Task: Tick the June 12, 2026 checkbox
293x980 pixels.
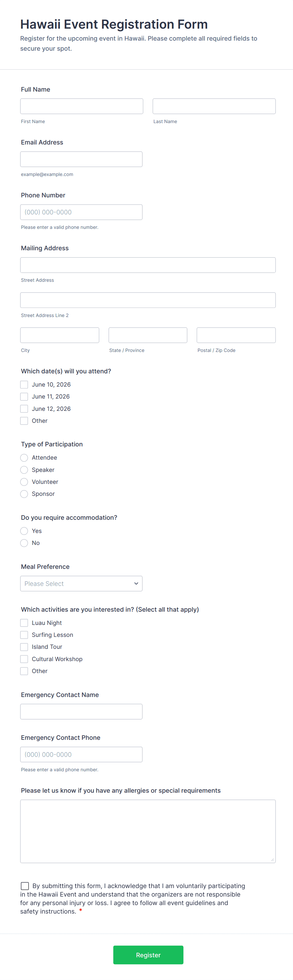Action: (24, 409)
